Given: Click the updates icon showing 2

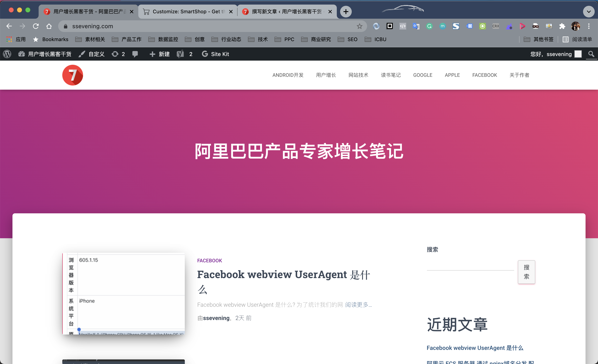Looking at the screenshot, I should 118,54.
